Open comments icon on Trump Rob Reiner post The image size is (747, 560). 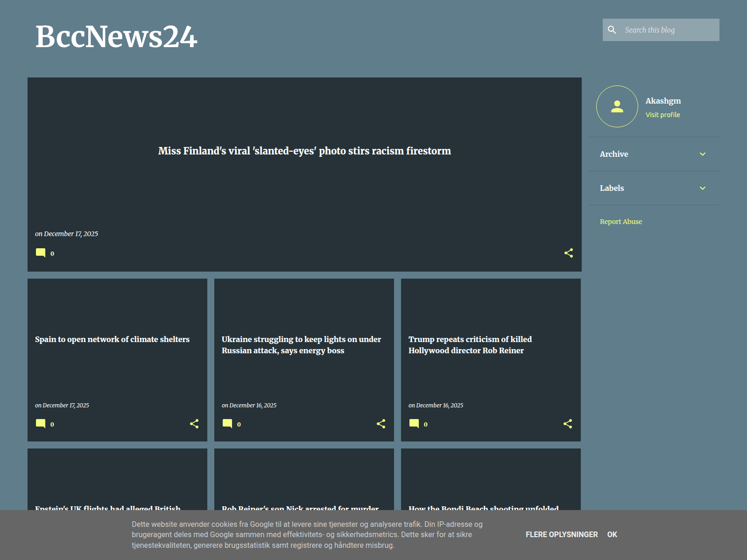point(414,424)
